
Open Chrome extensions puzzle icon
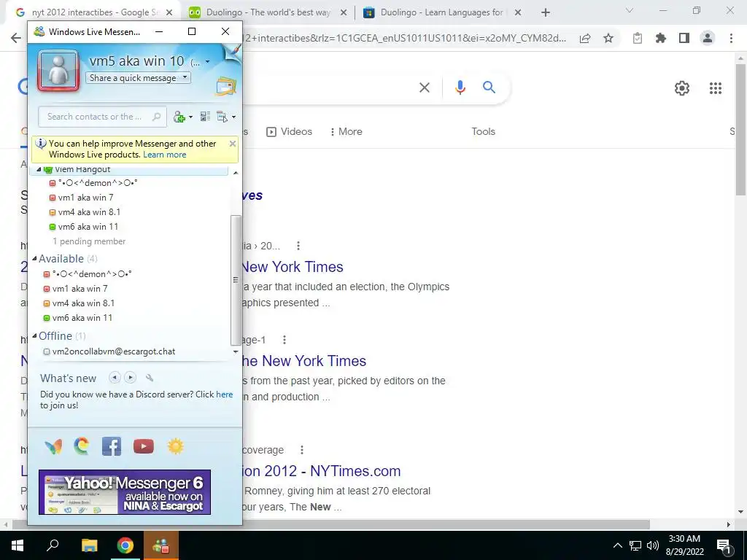[661, 38]
